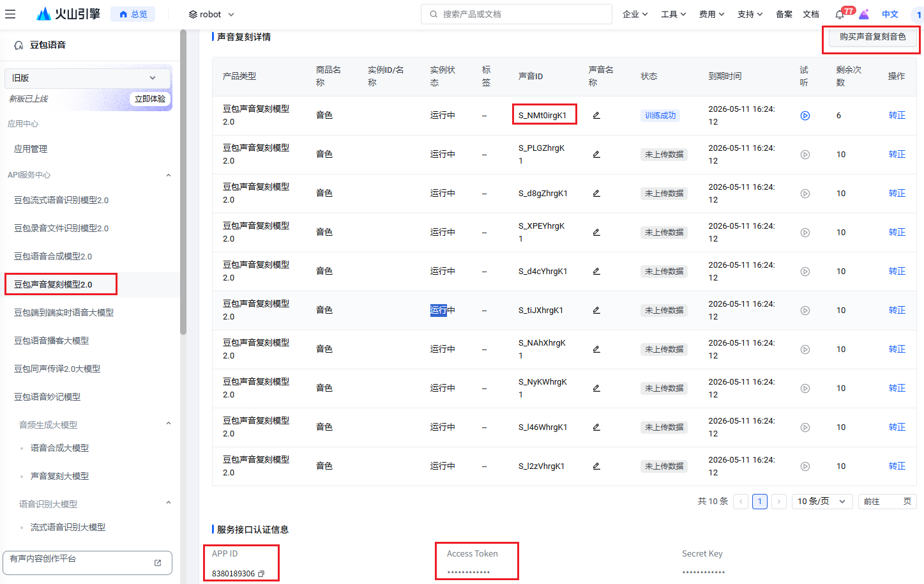Click the search magnifier icon

pos(434,14)
